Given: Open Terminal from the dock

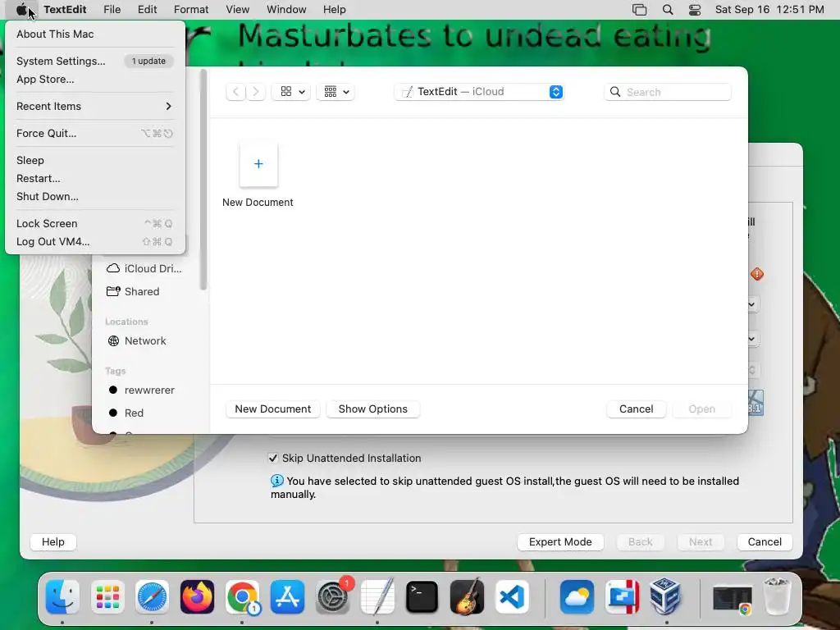Looking at the screenshot, I should (422, 596).
